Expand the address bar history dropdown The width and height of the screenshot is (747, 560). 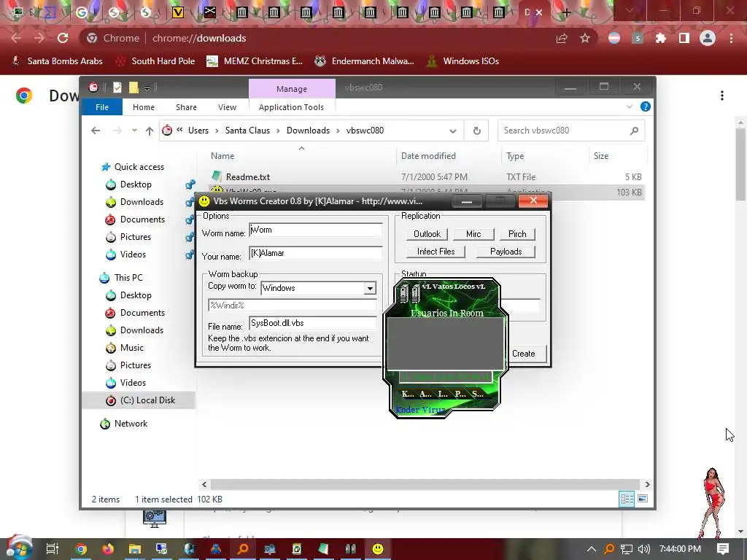click(x=452, y=131)
